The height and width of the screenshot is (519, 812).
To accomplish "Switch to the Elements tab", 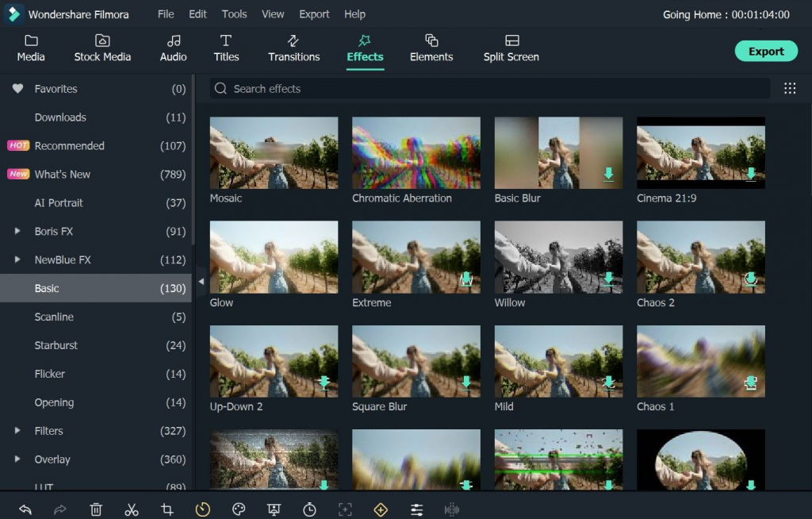I will [x=431, y=48].
